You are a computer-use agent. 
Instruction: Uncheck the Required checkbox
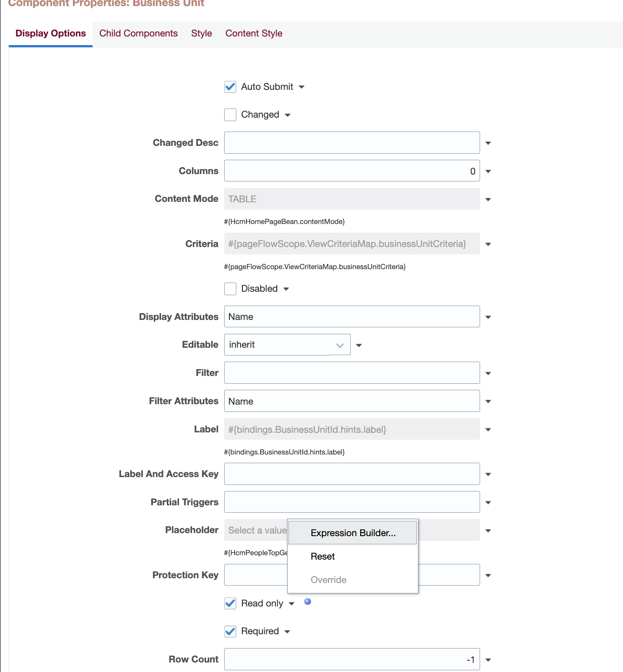(230, 631)
